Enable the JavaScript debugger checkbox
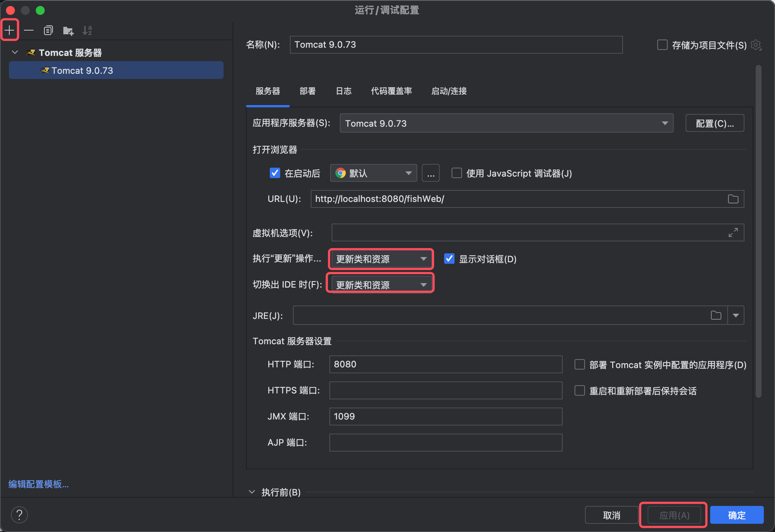Screen dimensions: 775x532 click(457, 173)
